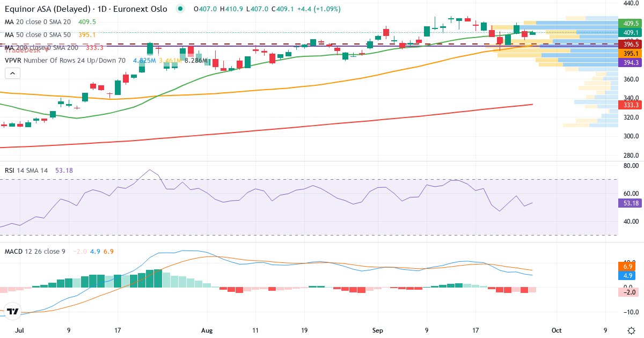This screenshot has height=338, width=644.
Task: Click the 280.0 price scale value
Action: (631, 155)
